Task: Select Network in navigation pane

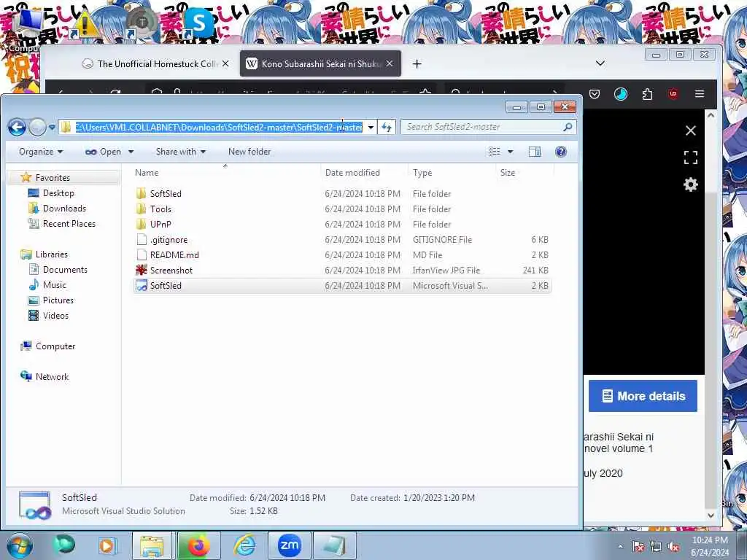Action: (x=52, y=377)
